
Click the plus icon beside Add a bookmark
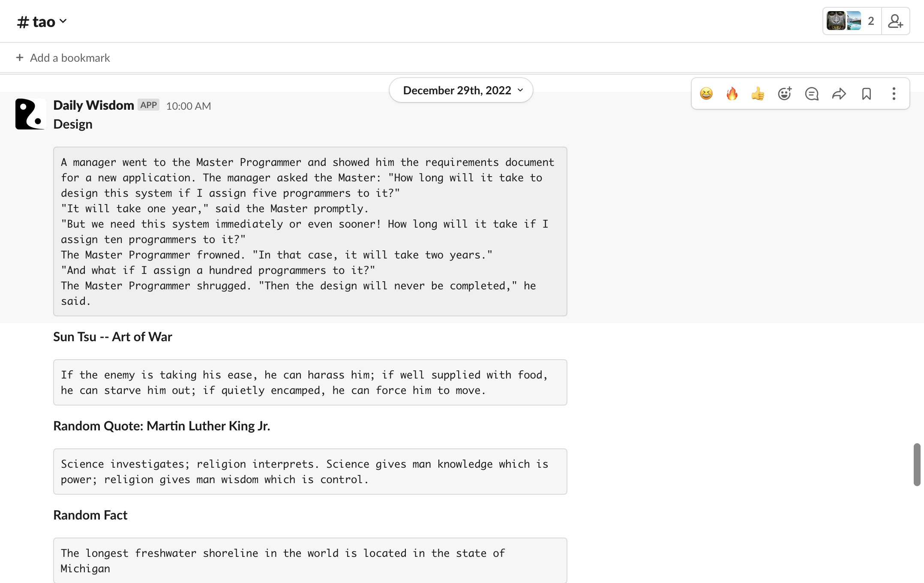coord(20,57)
